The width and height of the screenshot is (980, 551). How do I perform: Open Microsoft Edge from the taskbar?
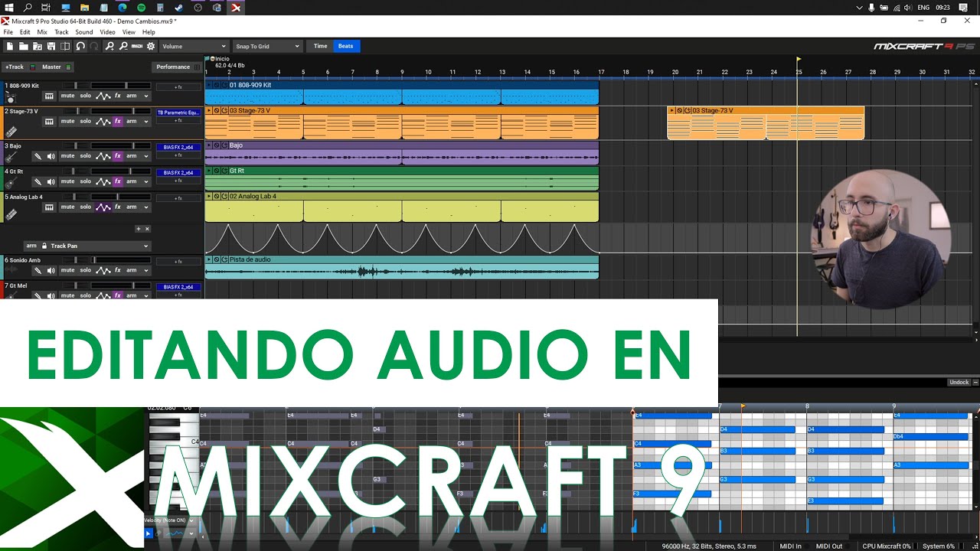click(122, 8)
